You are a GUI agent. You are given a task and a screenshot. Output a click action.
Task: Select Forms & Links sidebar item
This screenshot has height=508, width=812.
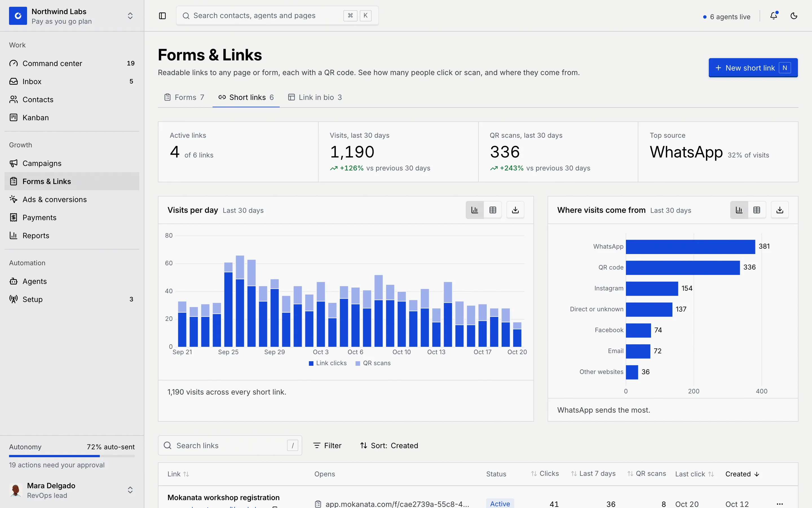(72, 181)
